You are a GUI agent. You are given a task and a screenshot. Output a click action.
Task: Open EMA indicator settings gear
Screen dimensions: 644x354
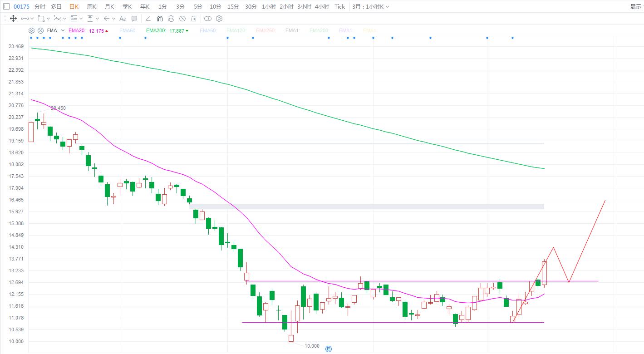[x=31, y=30]
